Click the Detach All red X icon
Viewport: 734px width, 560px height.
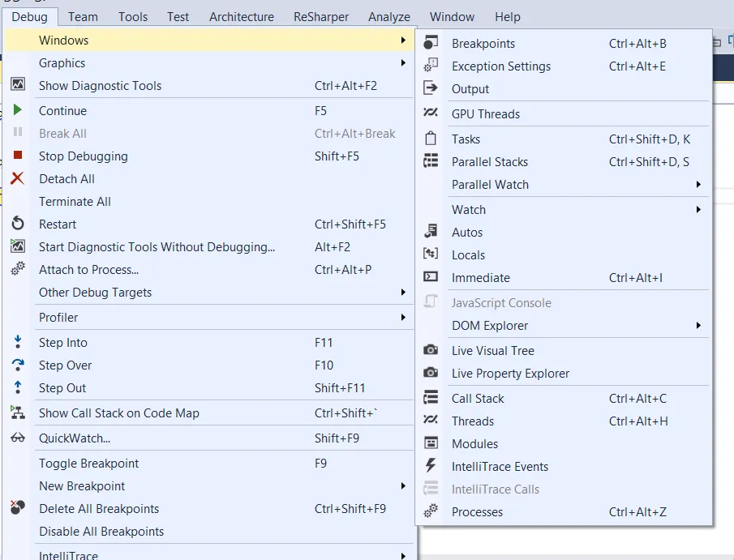(18, 179)
